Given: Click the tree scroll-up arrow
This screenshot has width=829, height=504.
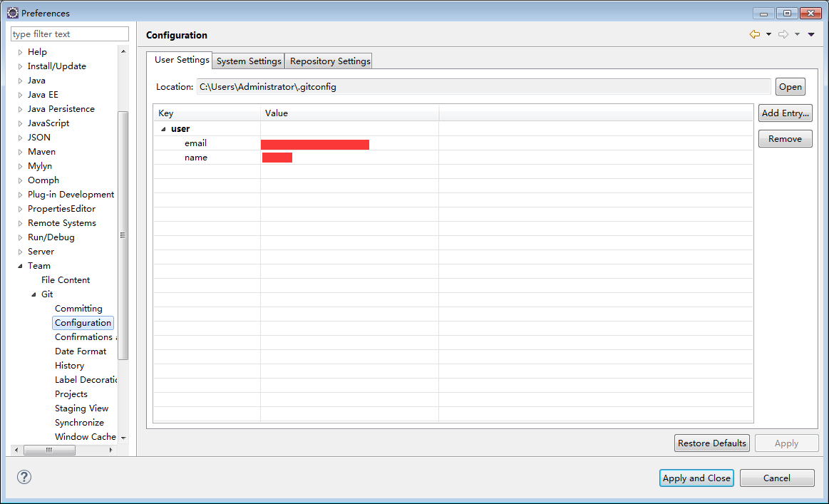Looking at the screenshot, I should coord(123,51).
